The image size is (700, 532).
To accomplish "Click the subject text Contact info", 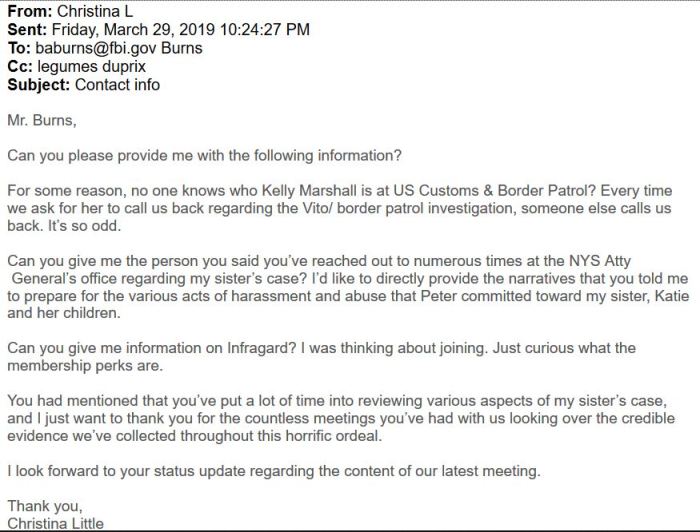I will (x=116, y=85).
